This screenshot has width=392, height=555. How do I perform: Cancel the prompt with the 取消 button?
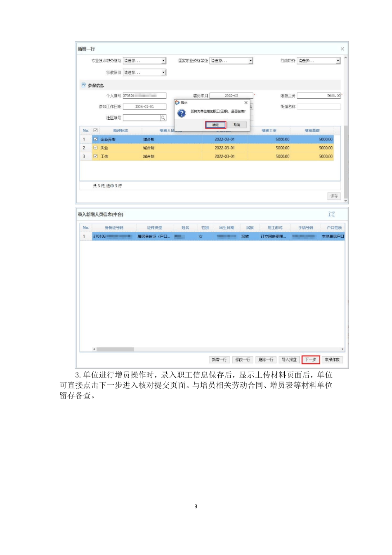tap(237, 125)
